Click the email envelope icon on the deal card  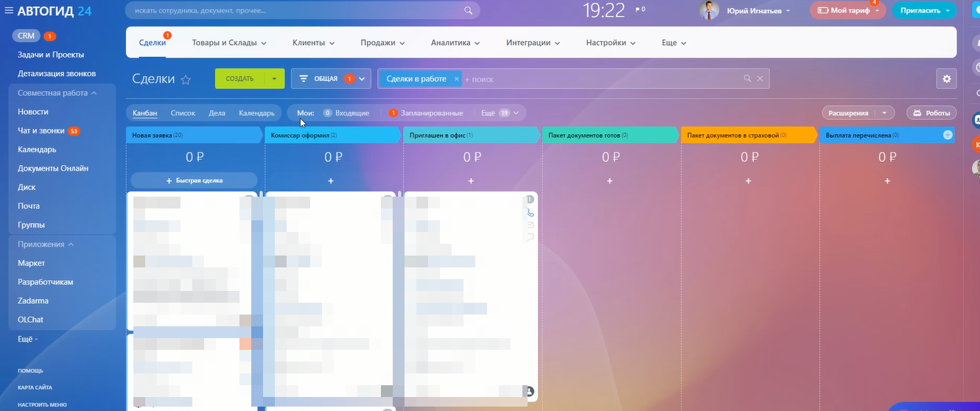[530, 225]
